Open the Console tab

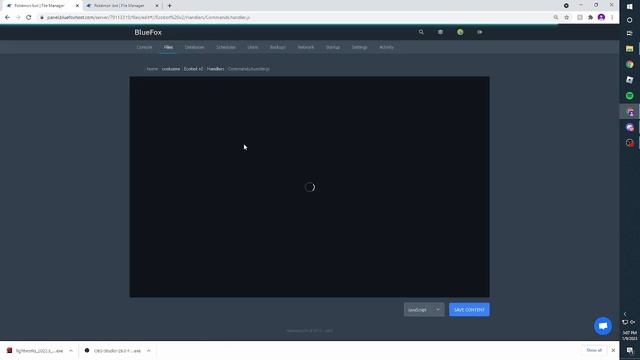(x=144, y=47)
